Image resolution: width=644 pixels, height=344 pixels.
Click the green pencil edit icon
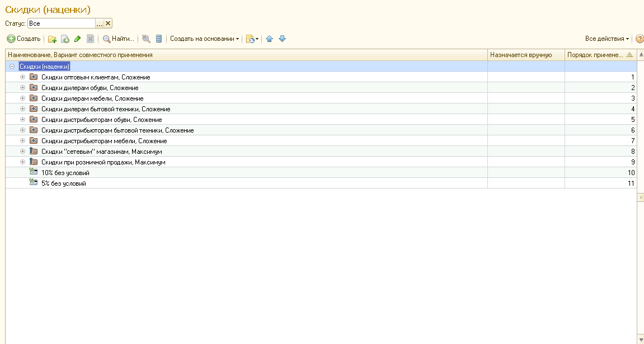tap(77, 39)
